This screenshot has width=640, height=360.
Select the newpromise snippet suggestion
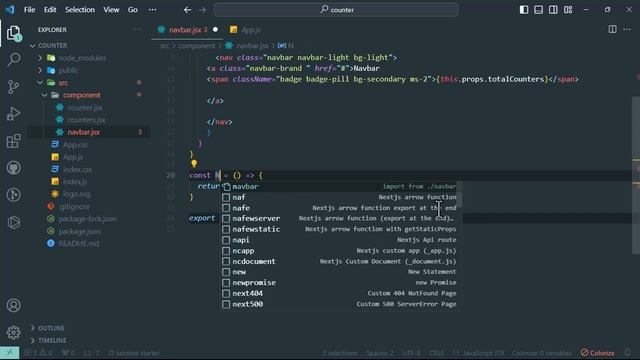pyautogui.click(x=339, y=282)
